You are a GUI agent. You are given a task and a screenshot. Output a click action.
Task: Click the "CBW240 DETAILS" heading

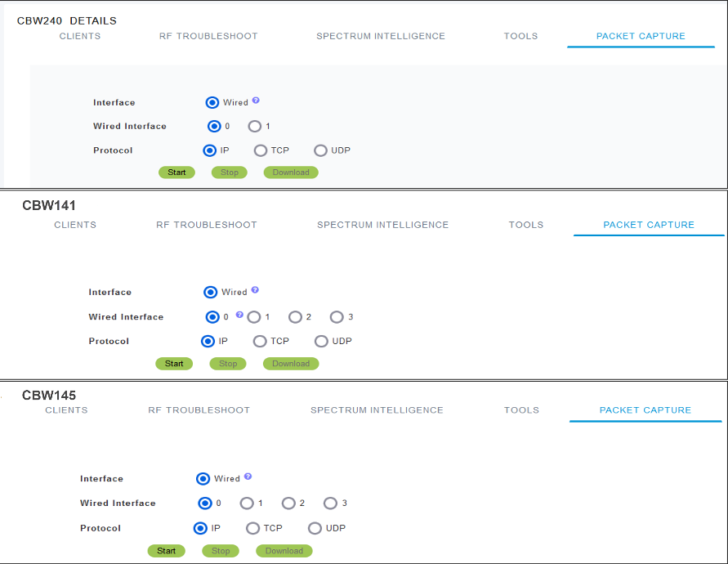tap(67, 21)
